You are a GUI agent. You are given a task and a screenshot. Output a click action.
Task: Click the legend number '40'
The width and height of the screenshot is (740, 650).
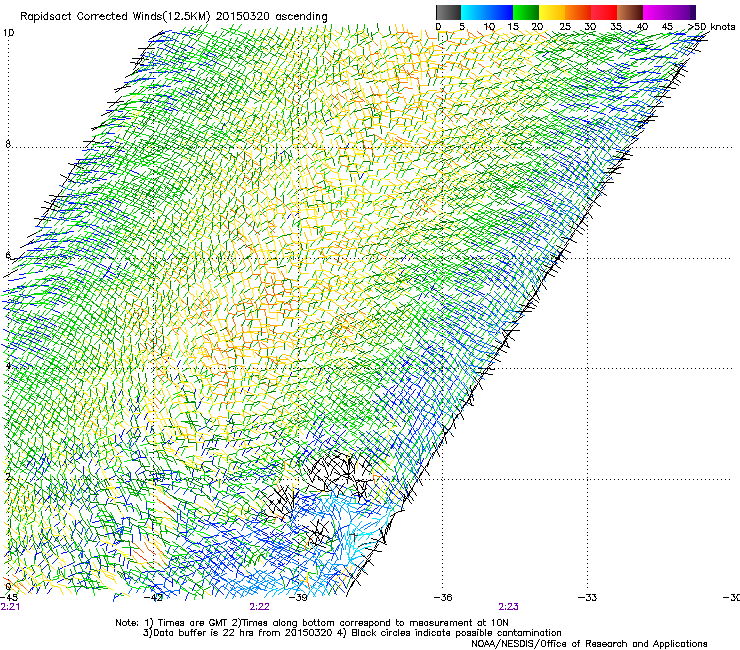coord(642,26)
